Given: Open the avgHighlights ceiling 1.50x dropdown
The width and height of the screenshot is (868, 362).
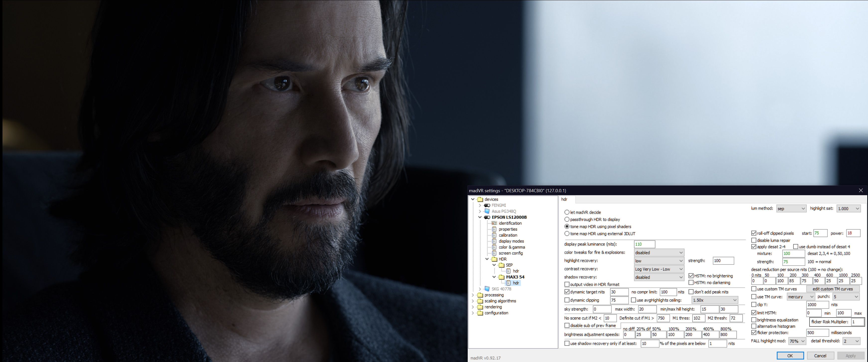Looking at the screenshot, I should click(x=715, y=300).
